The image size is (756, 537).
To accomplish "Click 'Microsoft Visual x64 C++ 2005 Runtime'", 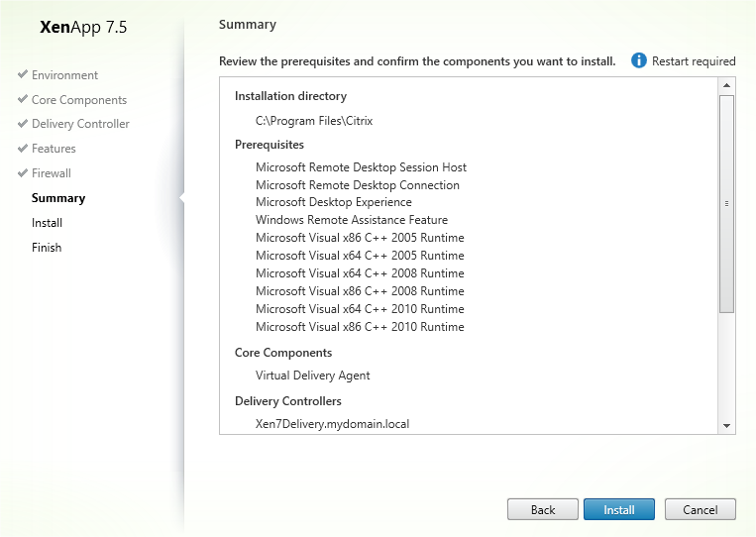I will tap(360, 256).
